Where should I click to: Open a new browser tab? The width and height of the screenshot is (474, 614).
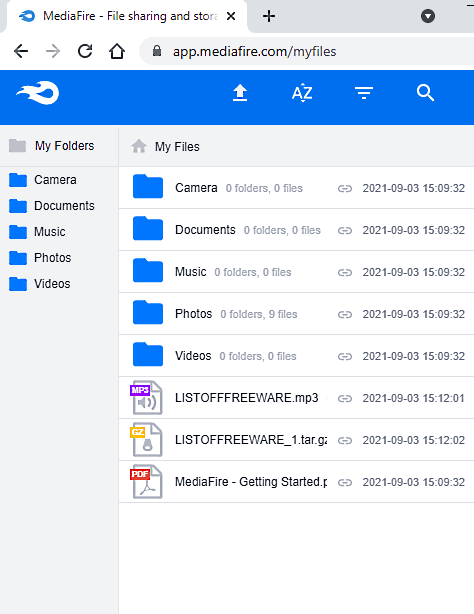point(269,16)
